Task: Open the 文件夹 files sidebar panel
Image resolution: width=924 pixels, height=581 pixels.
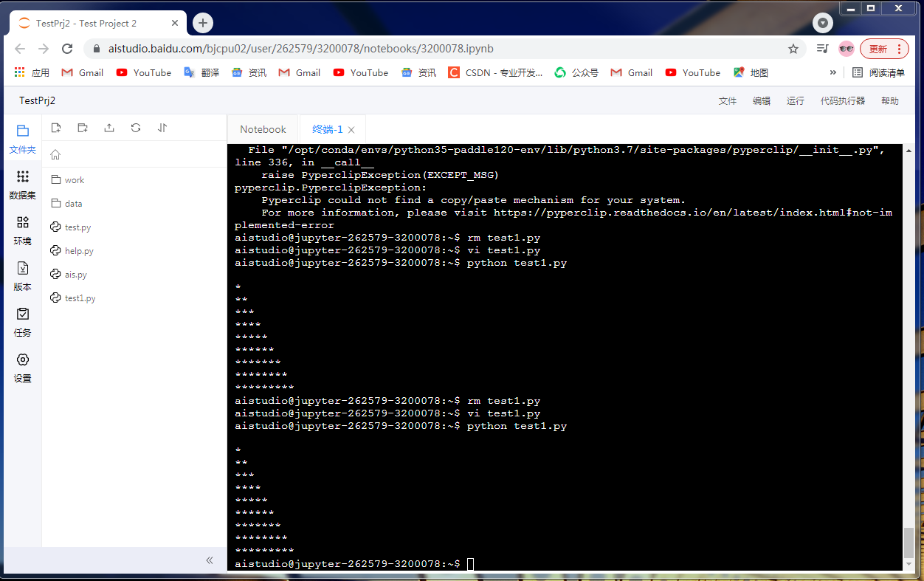Action: [x=22, y=139]
